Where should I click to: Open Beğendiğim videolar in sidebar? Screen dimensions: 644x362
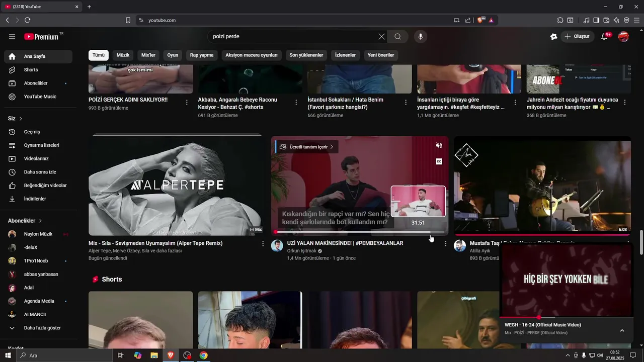coord(38,186)
